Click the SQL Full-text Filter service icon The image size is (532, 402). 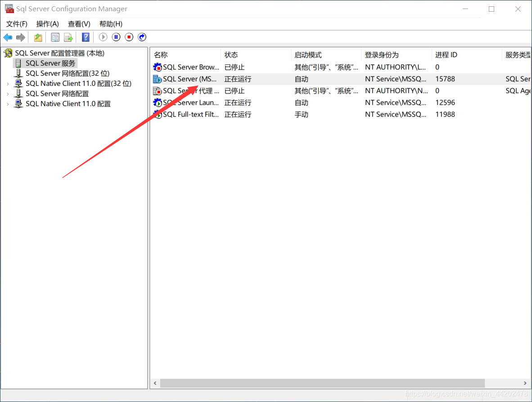[x=157, y=114]
